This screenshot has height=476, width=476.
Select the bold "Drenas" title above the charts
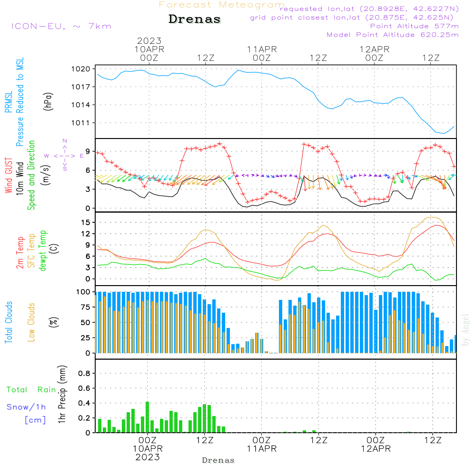[195, 19]
